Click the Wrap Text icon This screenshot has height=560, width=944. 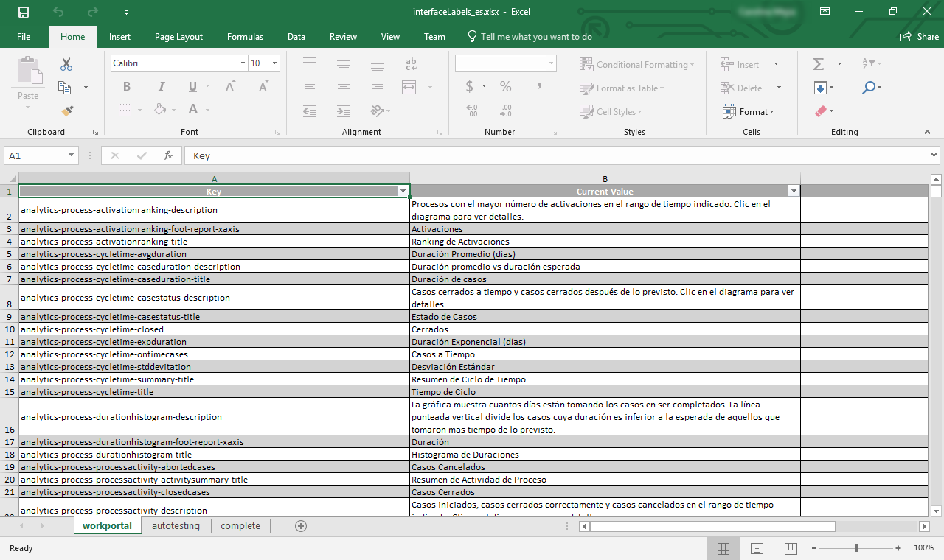[412, 64]
